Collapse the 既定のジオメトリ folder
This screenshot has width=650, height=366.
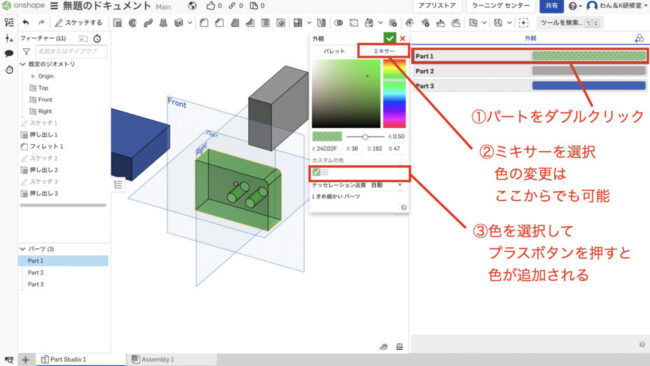pyautogui.click(x=23, y=64)
